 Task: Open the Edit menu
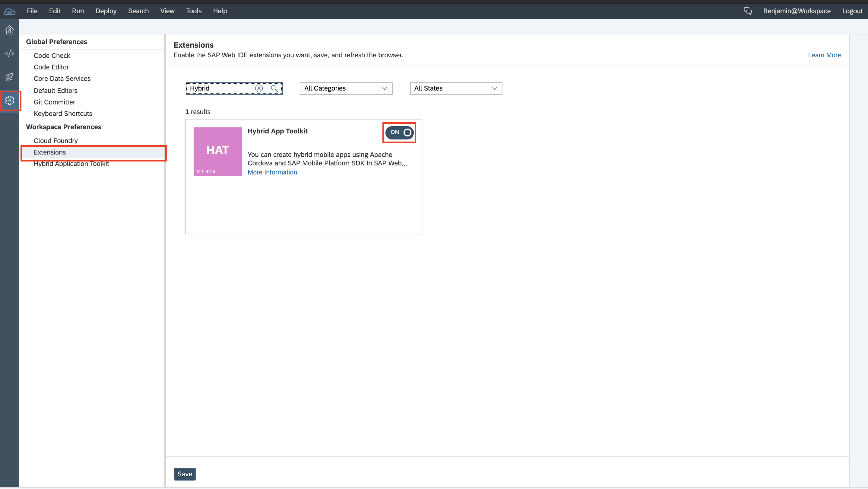coord(55,11)
